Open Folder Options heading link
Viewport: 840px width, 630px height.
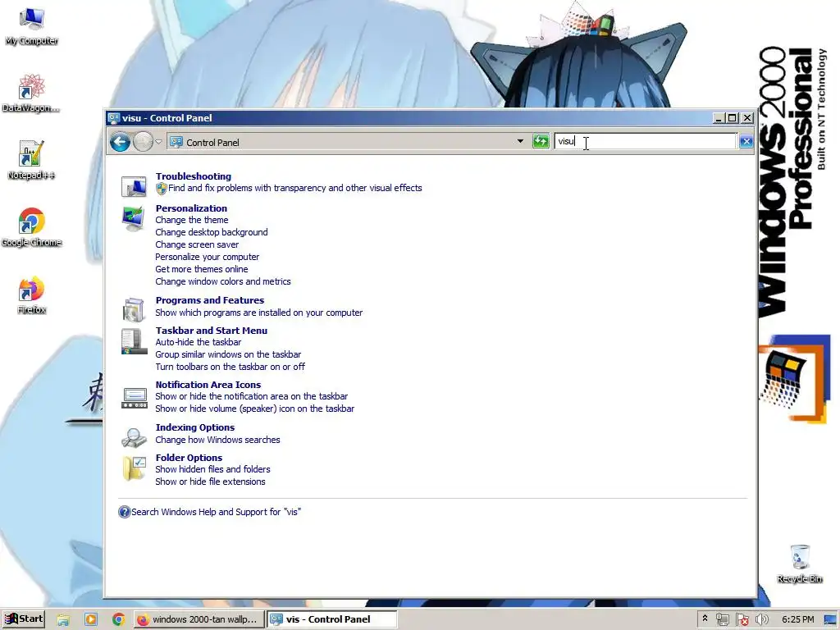(x=189, y=458)
